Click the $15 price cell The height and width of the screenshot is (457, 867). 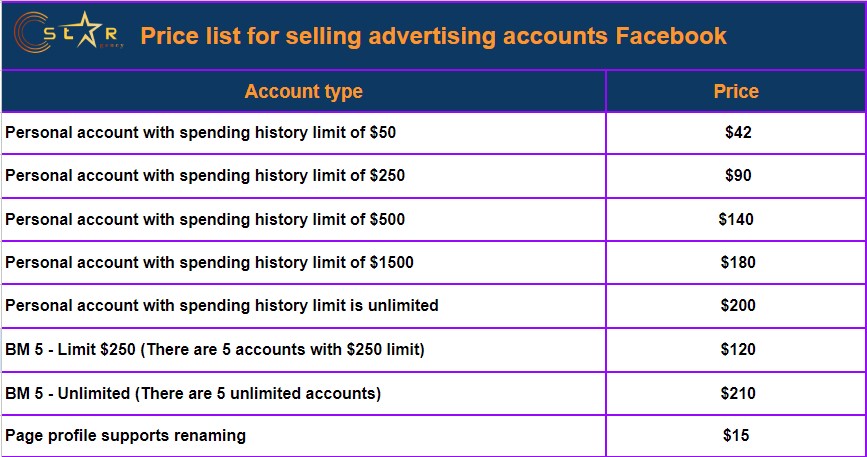click(x=736, y=436)
